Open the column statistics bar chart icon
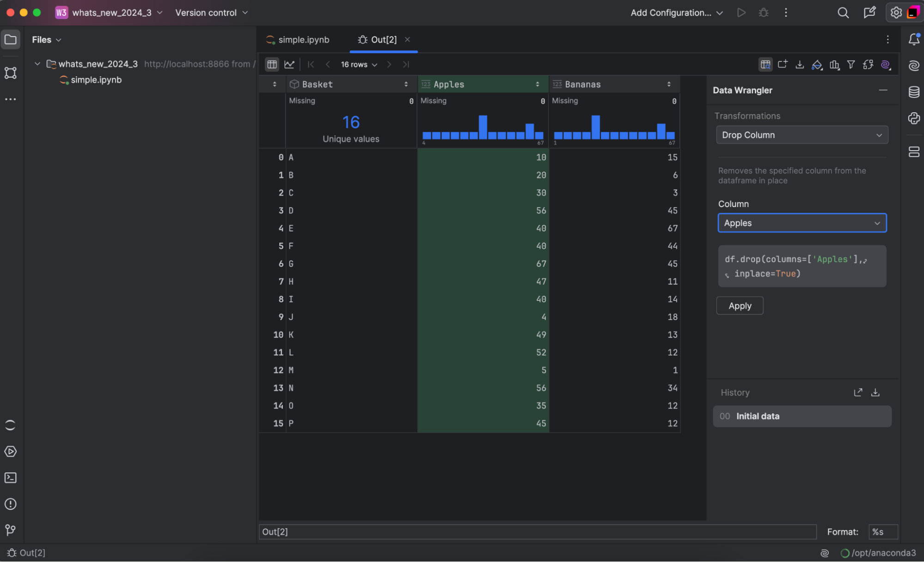Viewport: 924px width, 562px height. [834, 65]
